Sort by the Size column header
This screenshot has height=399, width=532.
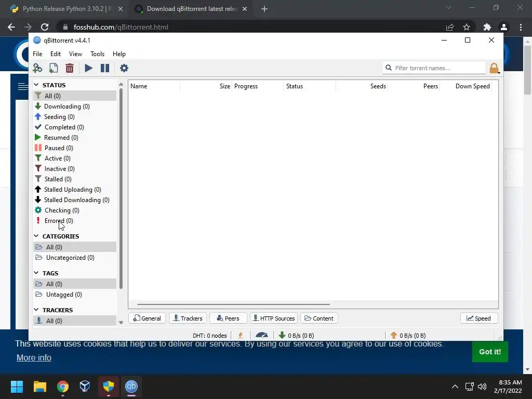[x=206, y=86]
